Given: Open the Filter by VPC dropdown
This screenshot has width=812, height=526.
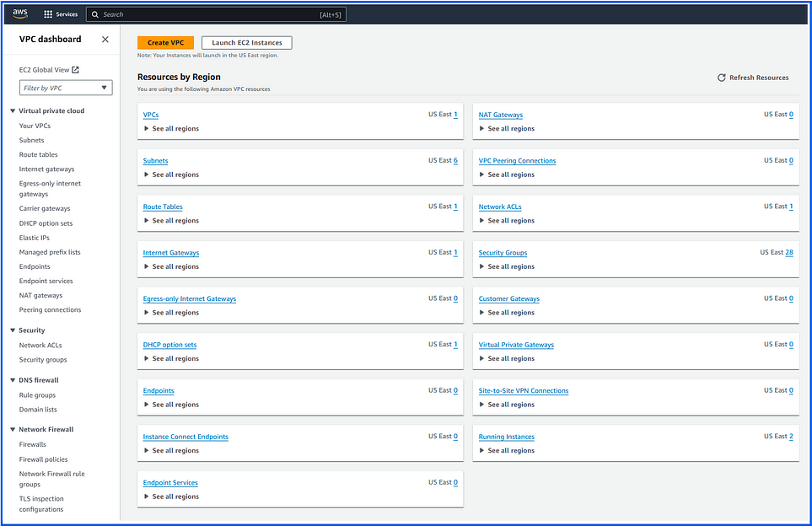Looking at the screenshot, I should tap(66, 88).
